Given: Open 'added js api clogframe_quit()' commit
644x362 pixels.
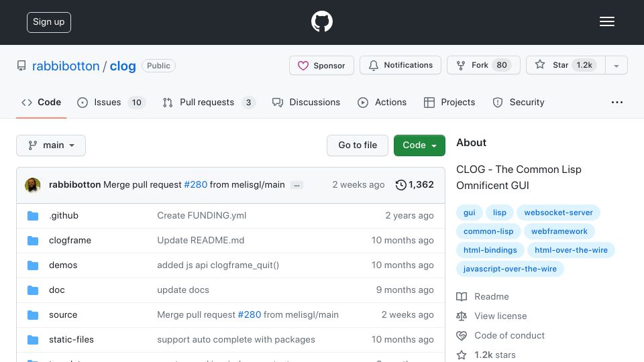Looking at the screenshot, I should pyautogui.click(x=218, y=265).
